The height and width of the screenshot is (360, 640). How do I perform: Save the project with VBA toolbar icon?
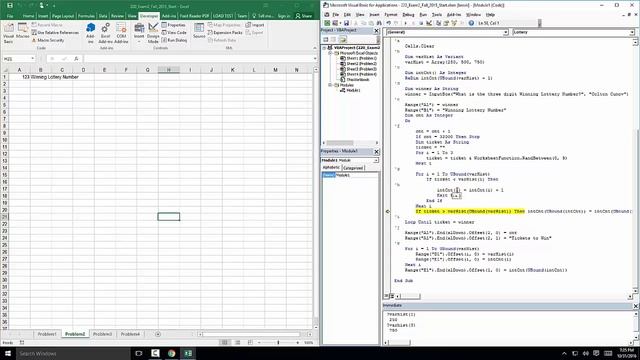(346, 23)
